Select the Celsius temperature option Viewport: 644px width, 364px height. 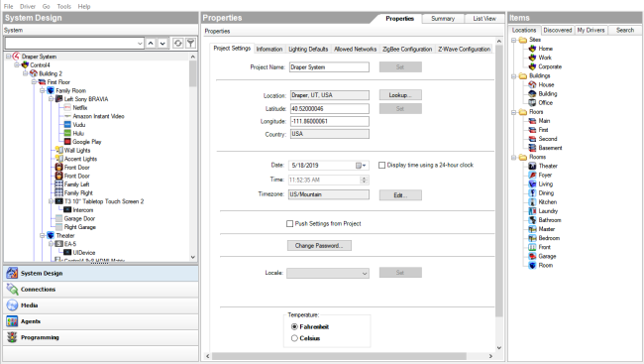pyautogui.click(x=294, y=338)
